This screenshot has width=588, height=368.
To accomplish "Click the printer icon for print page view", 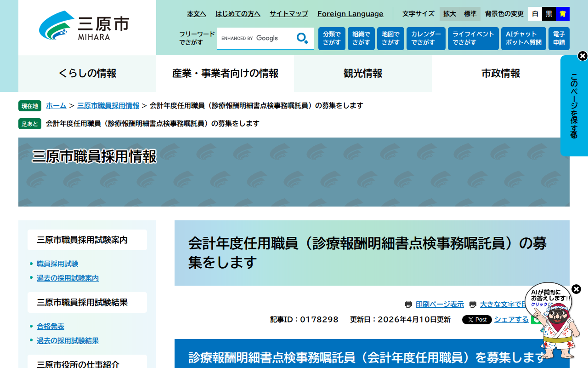I will pyautogui.click(x=408, y=305).
